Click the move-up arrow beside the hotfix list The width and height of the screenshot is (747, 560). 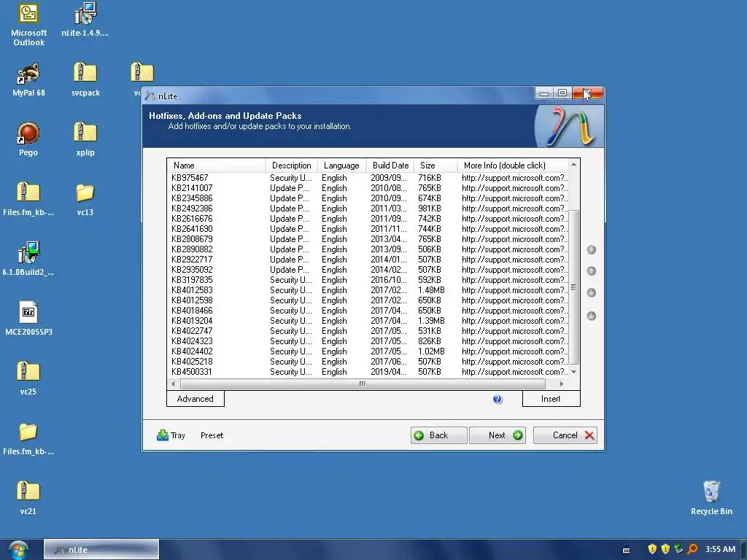591,271
